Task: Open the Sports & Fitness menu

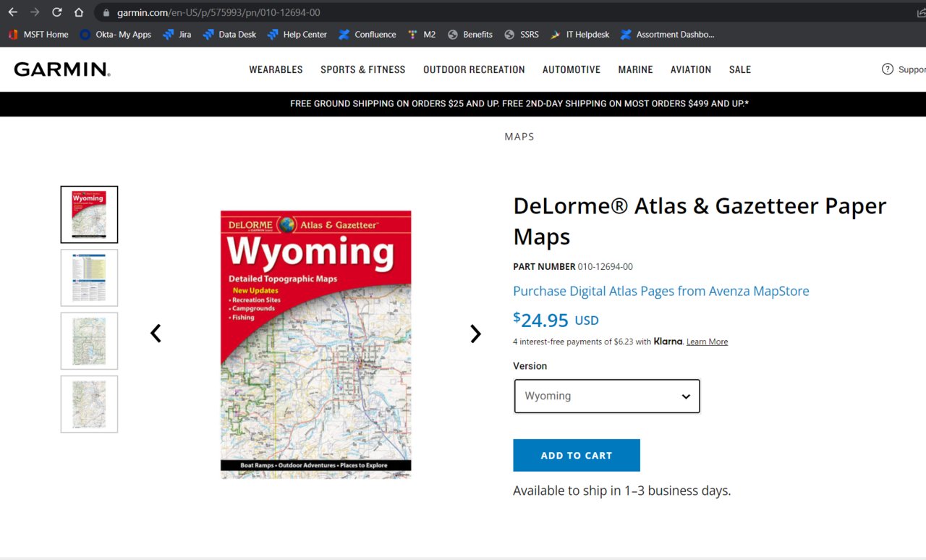Action: (x=363, y=69)
